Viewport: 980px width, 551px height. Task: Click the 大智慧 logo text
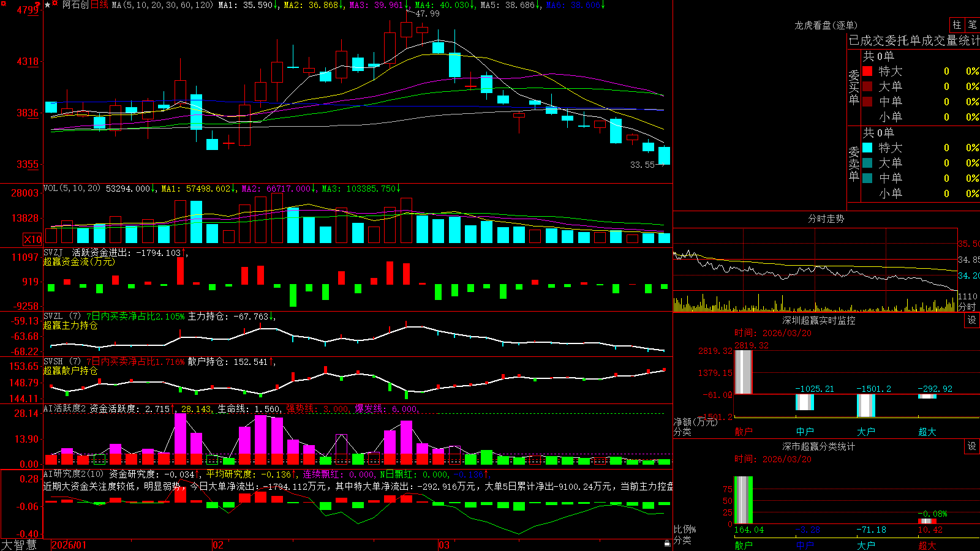19,544
